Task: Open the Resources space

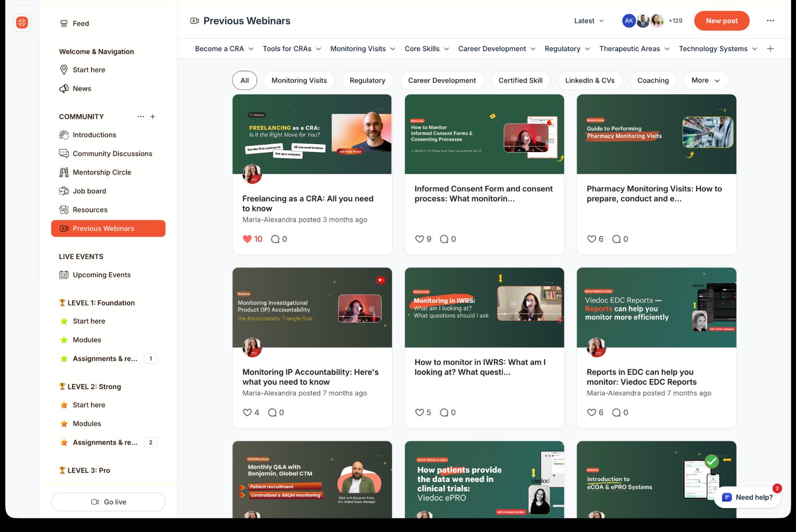Action: pyautogui.click(x=90, y=210)
